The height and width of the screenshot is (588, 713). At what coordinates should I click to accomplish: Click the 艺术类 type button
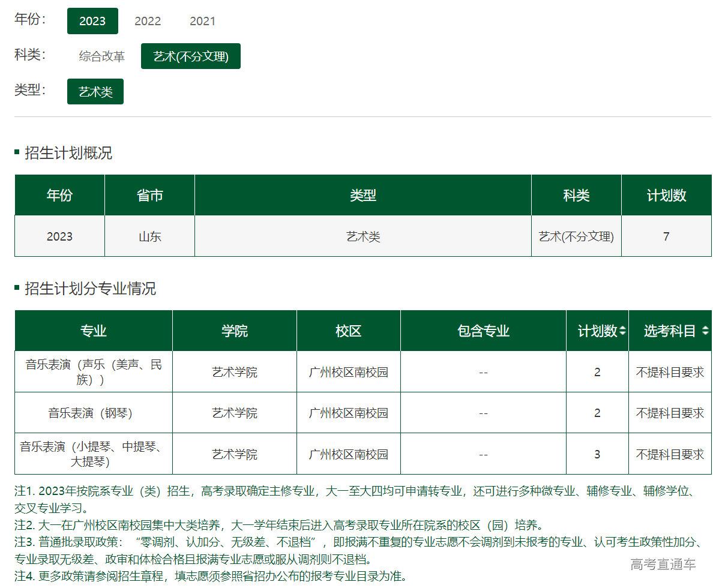(95, 91)
